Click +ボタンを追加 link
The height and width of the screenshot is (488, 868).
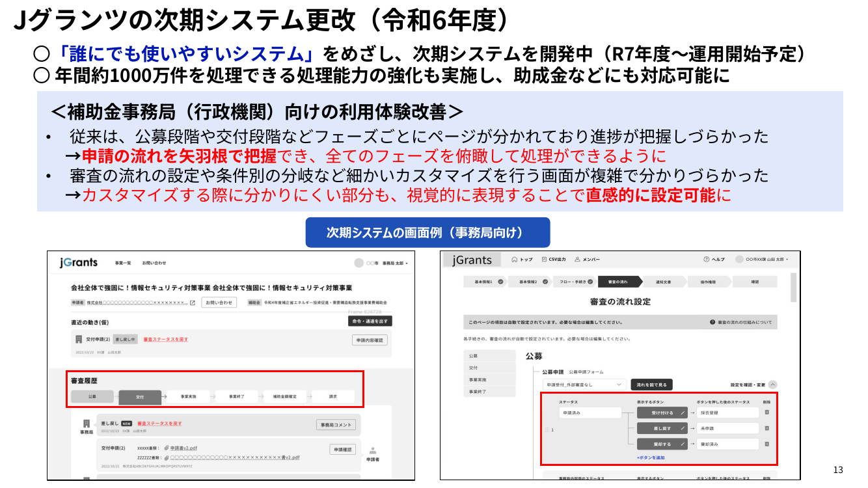point(650,457)
